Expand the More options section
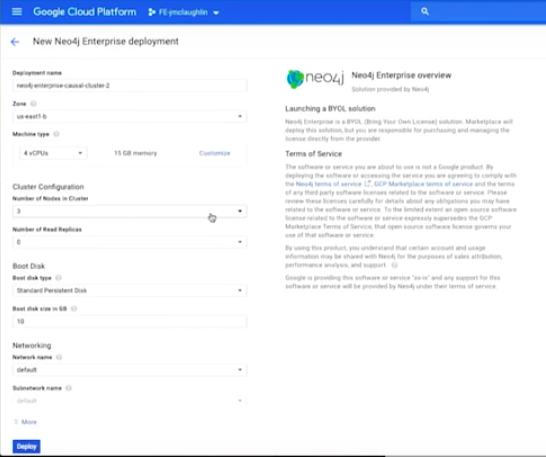 point(25,422)
